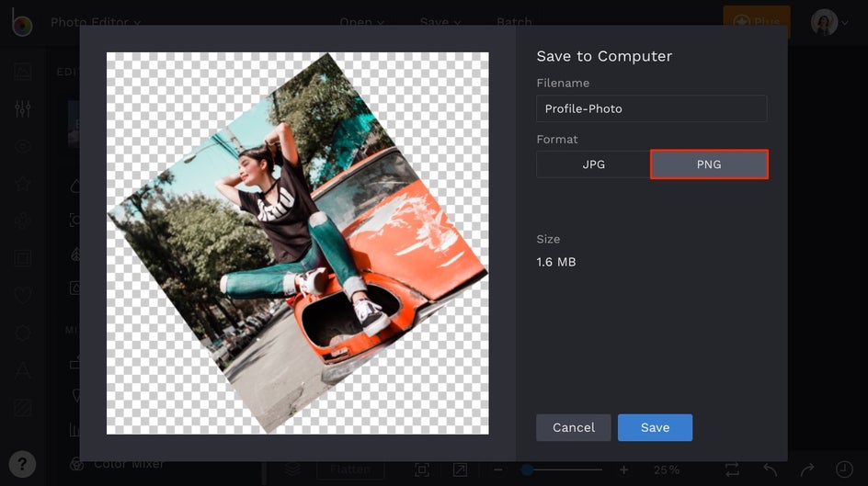Open the Touch Up eye icon

pyautogui.click(x=23, y=146)
